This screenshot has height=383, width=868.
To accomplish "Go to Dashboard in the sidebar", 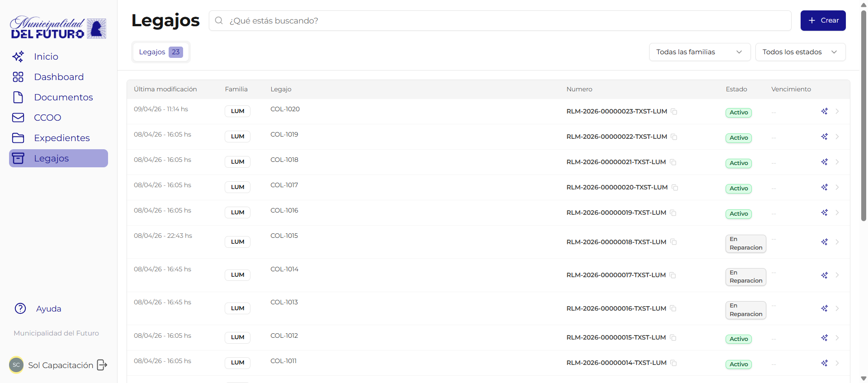I will pos(59,77).
